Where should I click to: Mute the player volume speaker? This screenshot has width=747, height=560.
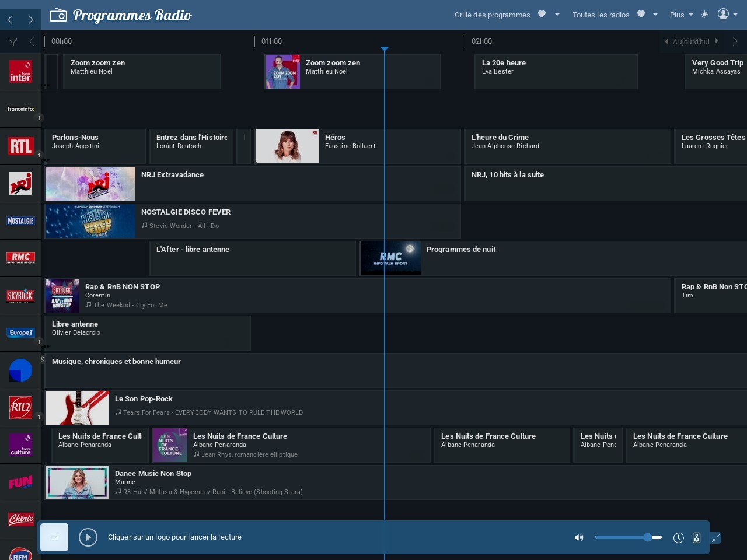579,537
